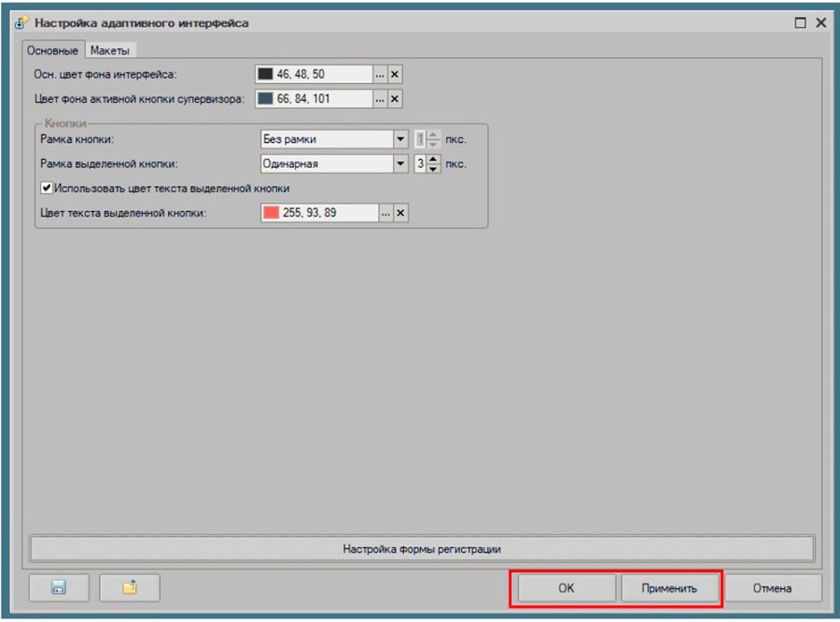840x622 pixels.
Task: Expand the 'Рамка кнопки' dropdown
Action: [x=400, y=139]
